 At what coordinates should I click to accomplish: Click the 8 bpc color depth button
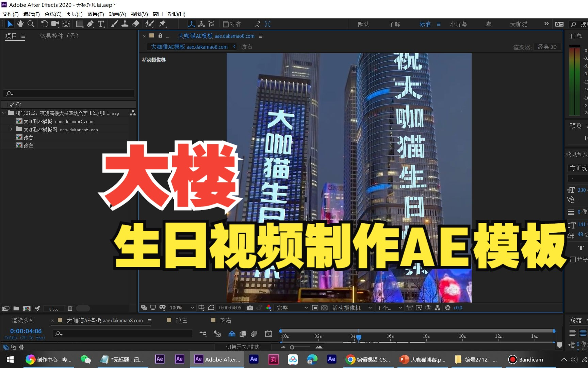(x=54, y=309)
